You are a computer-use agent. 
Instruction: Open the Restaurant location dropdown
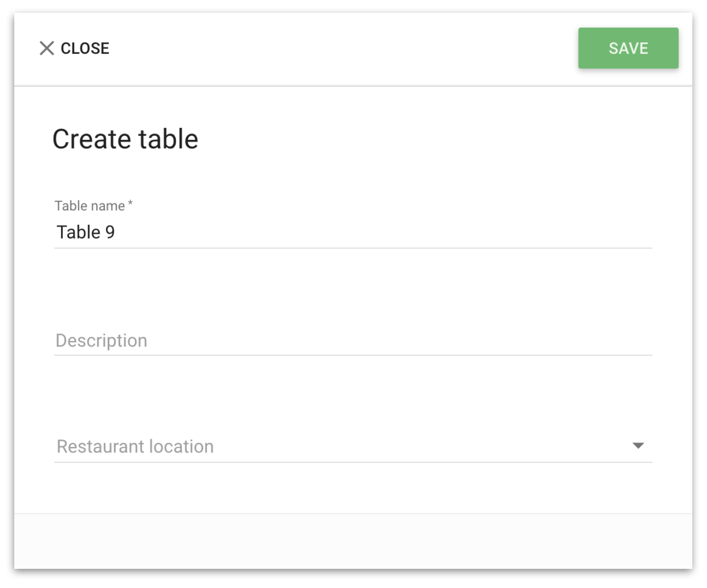coord(353,446)
